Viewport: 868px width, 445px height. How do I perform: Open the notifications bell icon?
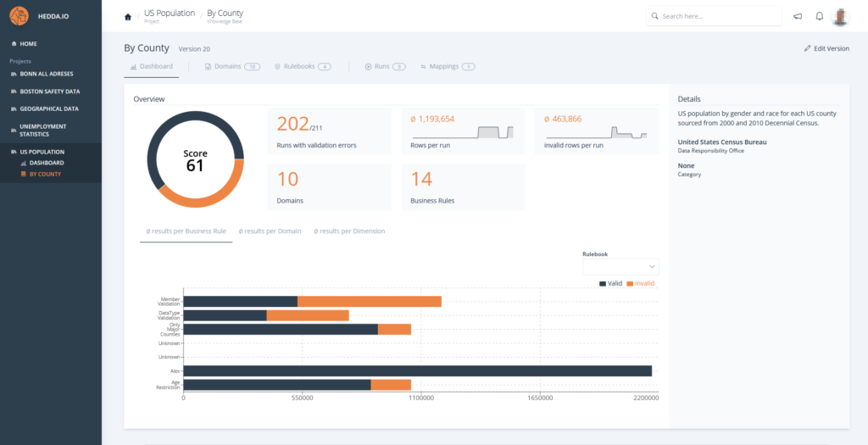pyautogui.click(x=819, y=16)
